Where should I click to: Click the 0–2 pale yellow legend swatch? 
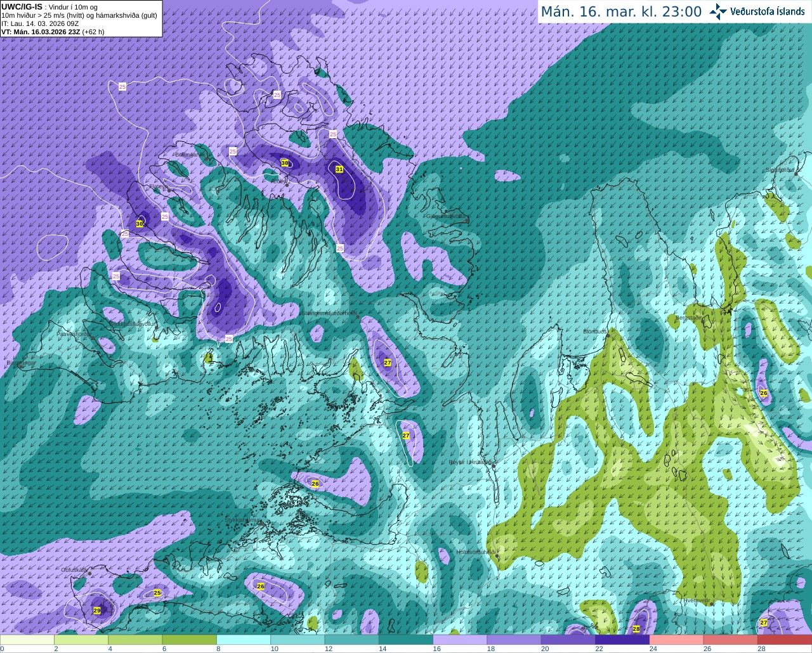(27, 640)
